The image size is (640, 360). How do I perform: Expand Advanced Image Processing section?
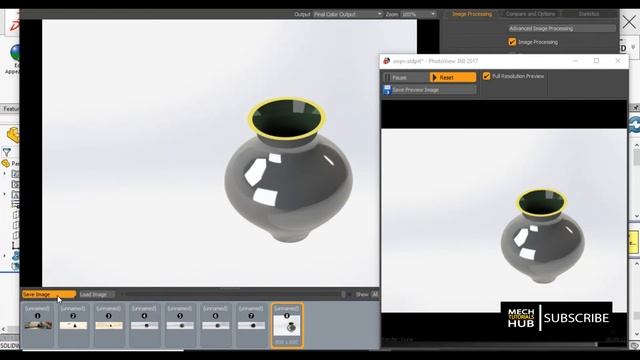pyautogui.click(x=562, y=29)
